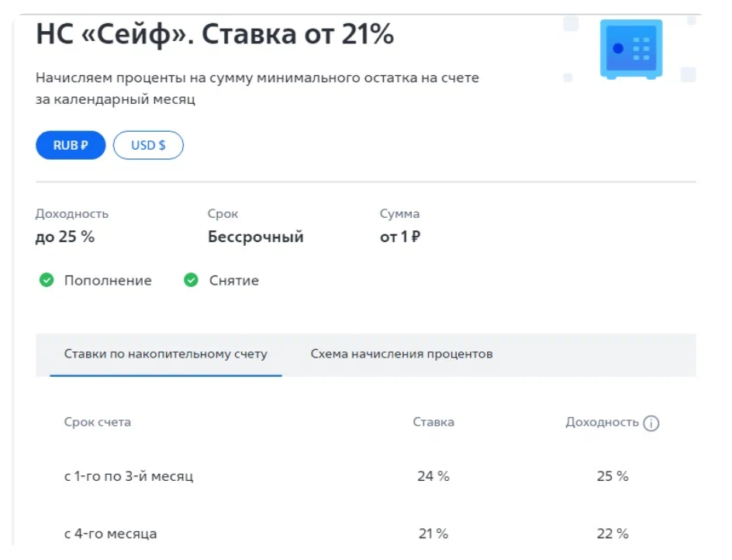Click the до 25 % yield summary
Image resolution: width=732 pixels, height=560 pixels.
tap(65, 237)
